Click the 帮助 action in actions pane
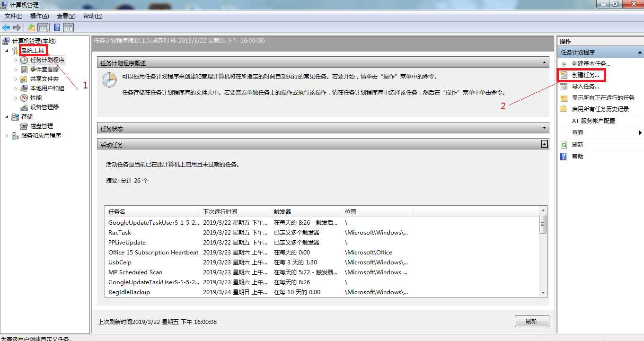The width and height of the screenshot is (644, 341). click(x=577, y=157)
